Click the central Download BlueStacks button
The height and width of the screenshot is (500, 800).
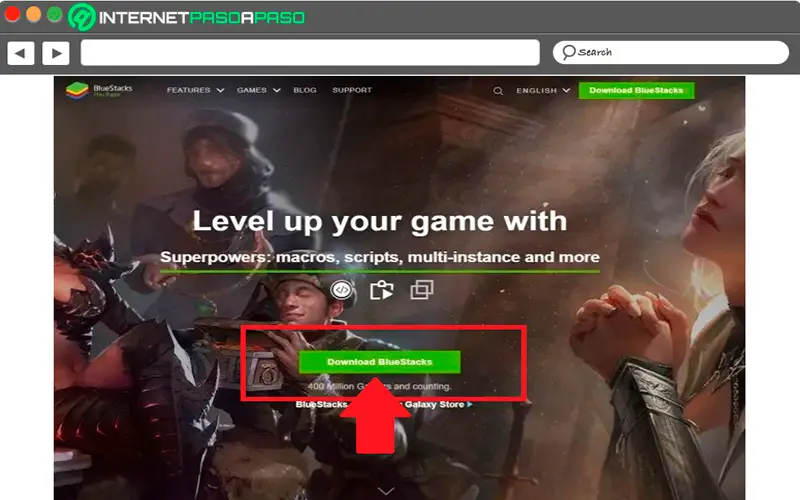click(x=380, y=362)
